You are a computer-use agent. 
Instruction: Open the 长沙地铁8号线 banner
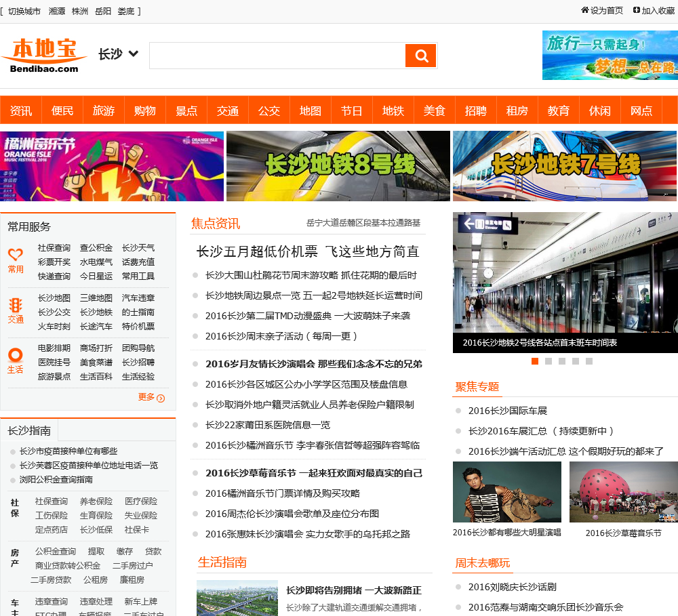(x=338, y=166)
